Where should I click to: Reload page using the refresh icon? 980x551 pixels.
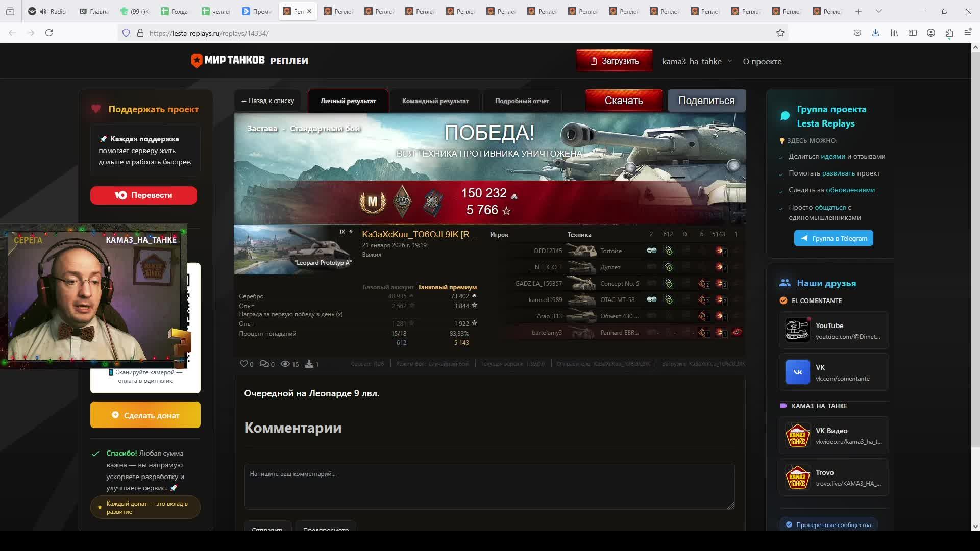click(x=49, y=33)
